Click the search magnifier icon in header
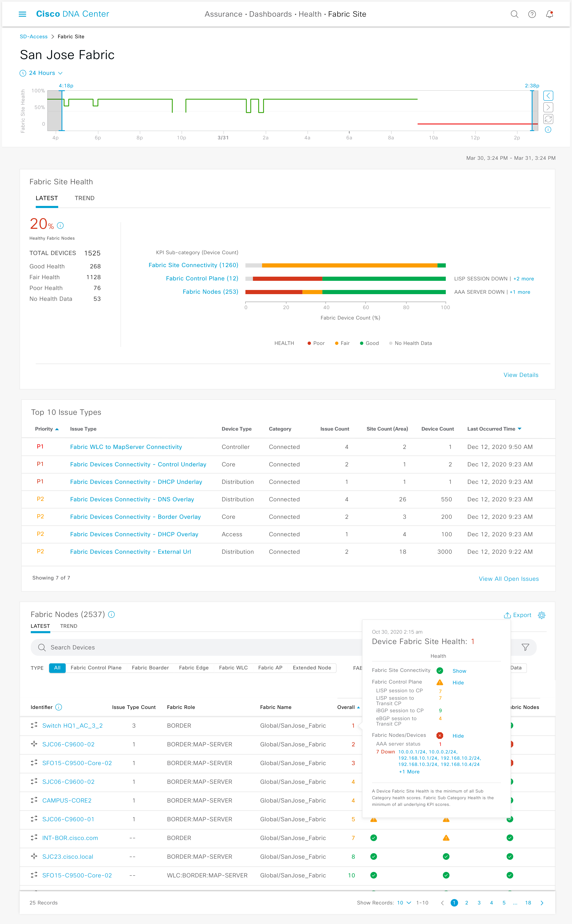This screenshot has height=924, width=572. (x=514, y=14)
